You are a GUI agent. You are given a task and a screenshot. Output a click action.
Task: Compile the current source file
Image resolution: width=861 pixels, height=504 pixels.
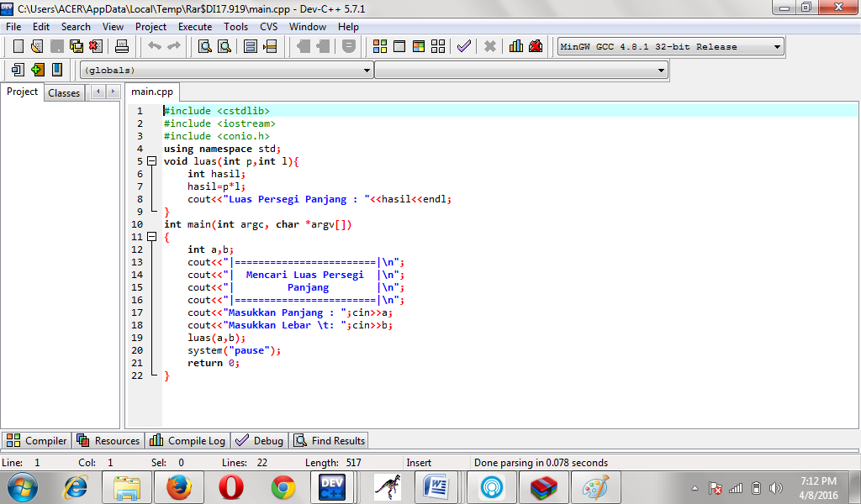379,46
